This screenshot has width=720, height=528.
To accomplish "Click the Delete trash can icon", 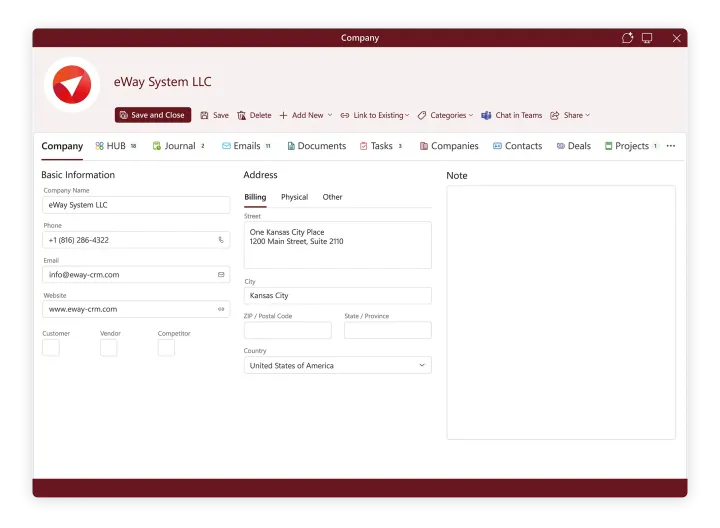I will point(242,115).
